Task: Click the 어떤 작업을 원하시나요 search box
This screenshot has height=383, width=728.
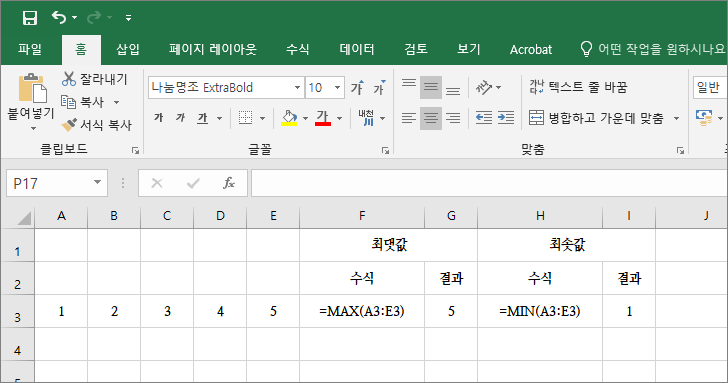Action: coord(653,49)
